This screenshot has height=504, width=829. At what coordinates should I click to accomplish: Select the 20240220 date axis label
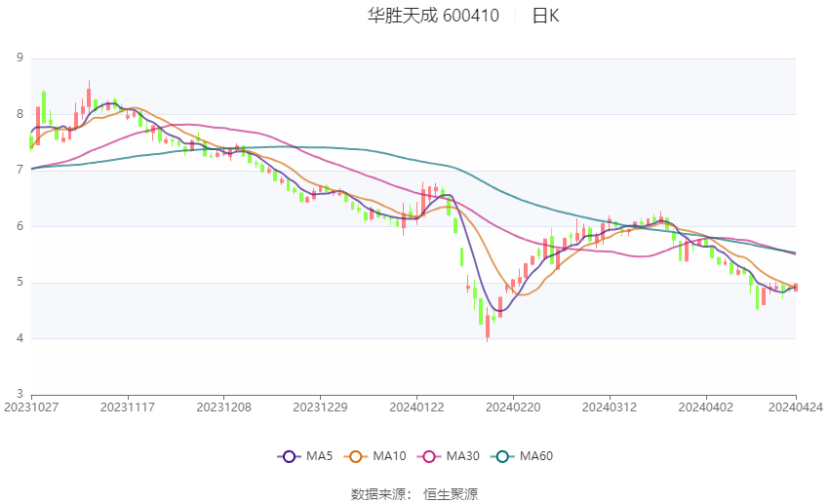(513, 407)
